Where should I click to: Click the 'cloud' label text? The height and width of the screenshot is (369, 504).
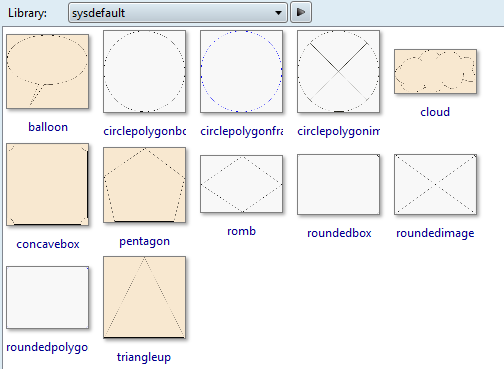[435, 112]
